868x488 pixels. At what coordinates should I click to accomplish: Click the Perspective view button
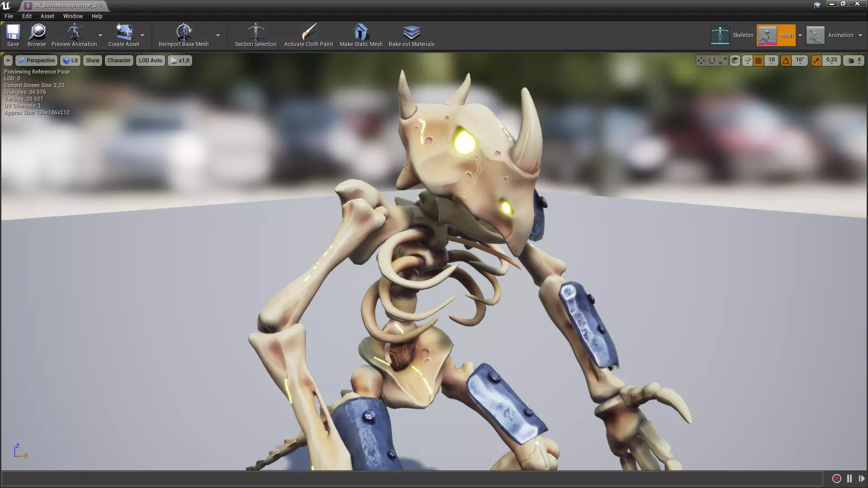point(37,61)
